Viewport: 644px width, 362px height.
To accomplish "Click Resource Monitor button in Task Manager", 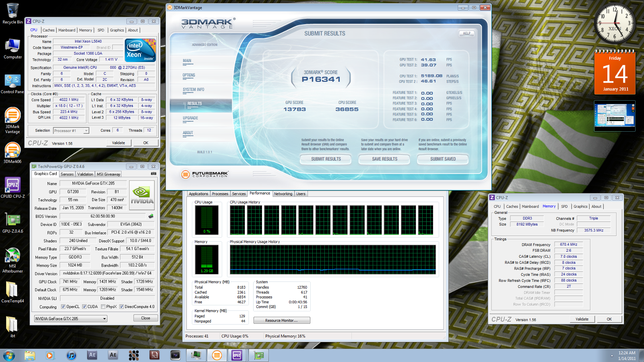I will 282,321.
